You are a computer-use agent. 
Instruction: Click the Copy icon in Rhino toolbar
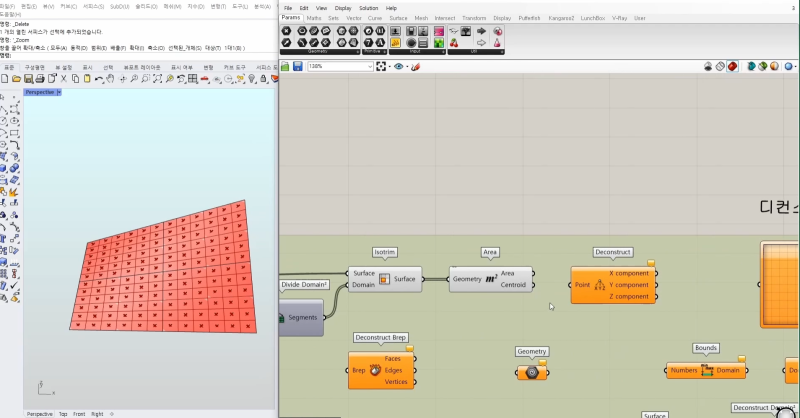tap(76, 79)
